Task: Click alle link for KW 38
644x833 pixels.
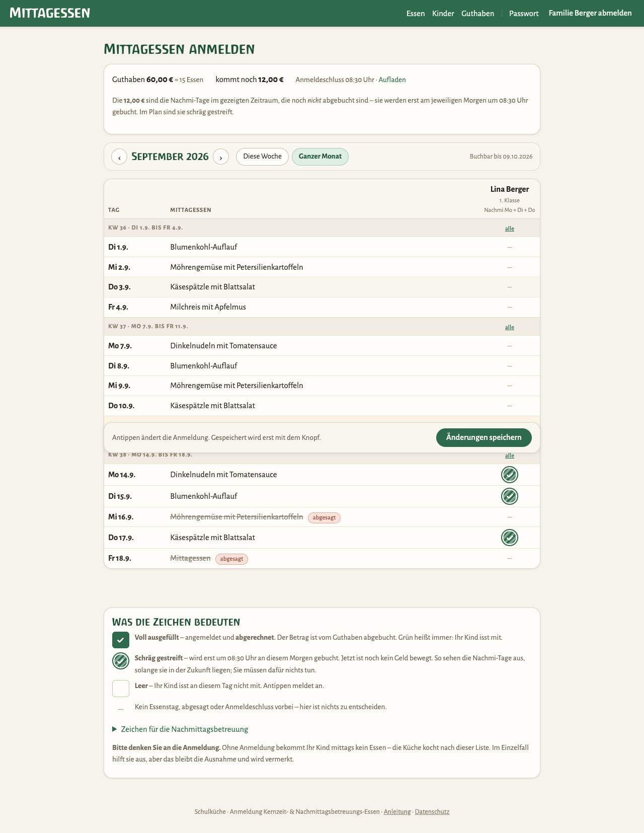Action: [x=510, y=456]
